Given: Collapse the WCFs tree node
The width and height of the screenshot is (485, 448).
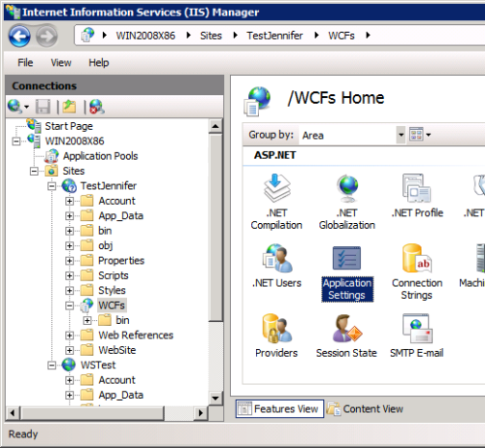Looking at the screenshot, I should [69, 305].
